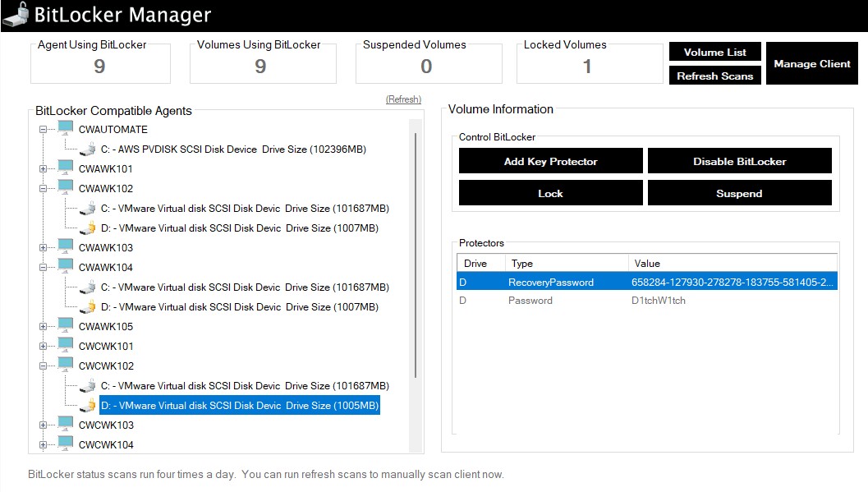Click the locked D: drive icon under CWAWK102
The image size is (868, 492).
(87, 228)
